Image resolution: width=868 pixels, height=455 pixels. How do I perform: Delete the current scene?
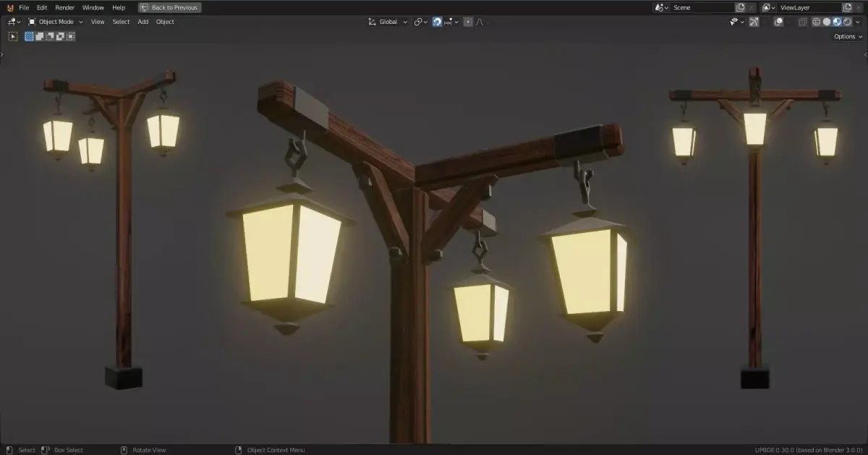coord(752,7)
